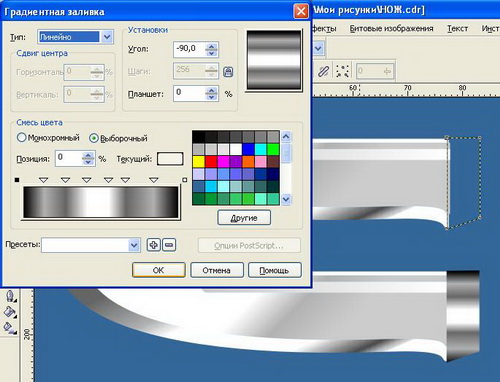Screen dimensions: 500x382
Task: Pick the white swatch in palette
Action: (x=236, y=149)
